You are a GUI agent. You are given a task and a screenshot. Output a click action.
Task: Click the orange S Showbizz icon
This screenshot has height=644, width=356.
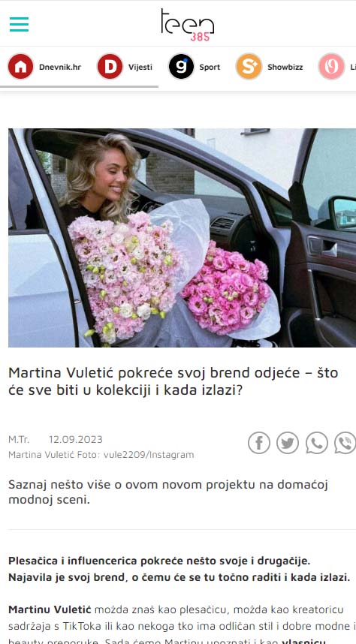point(249,67)
